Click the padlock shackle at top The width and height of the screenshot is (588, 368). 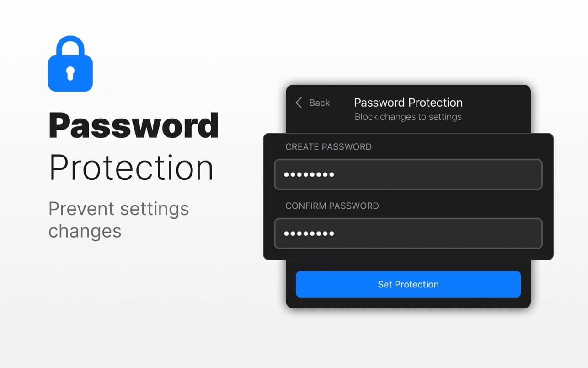70,46
